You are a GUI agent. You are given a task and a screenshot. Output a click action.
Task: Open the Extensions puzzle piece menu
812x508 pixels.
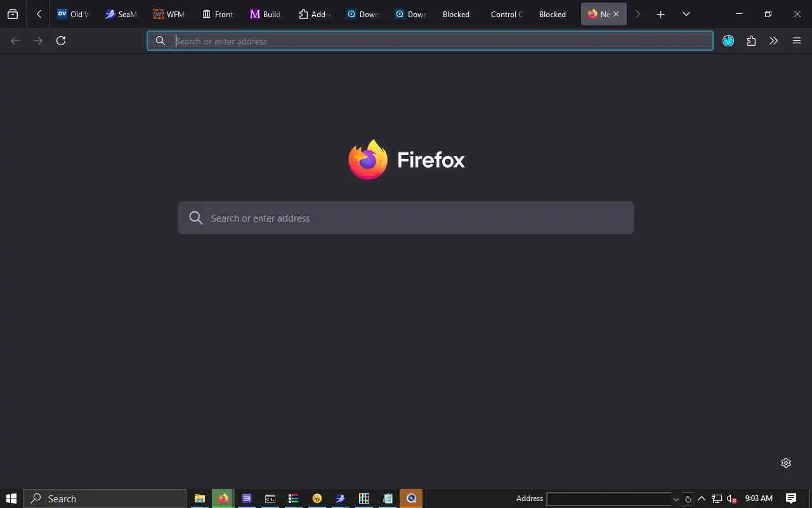coord(751,41)
